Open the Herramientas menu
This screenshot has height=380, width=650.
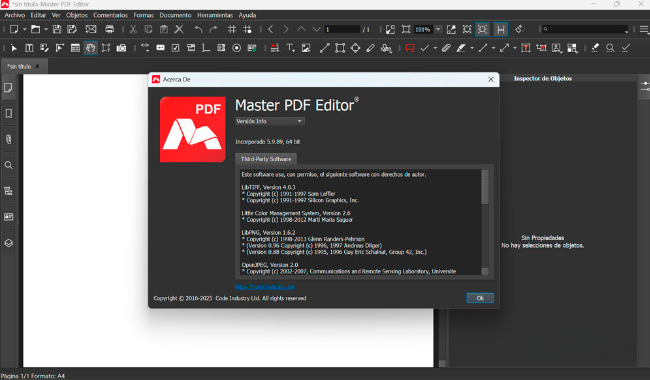tap(215, 15)
